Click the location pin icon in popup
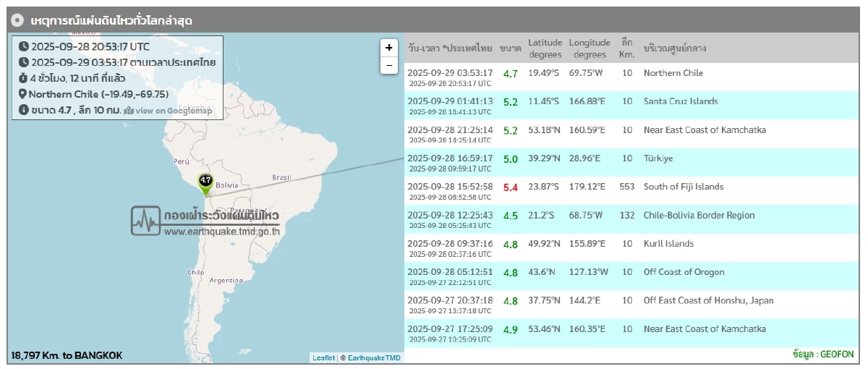 22,94
